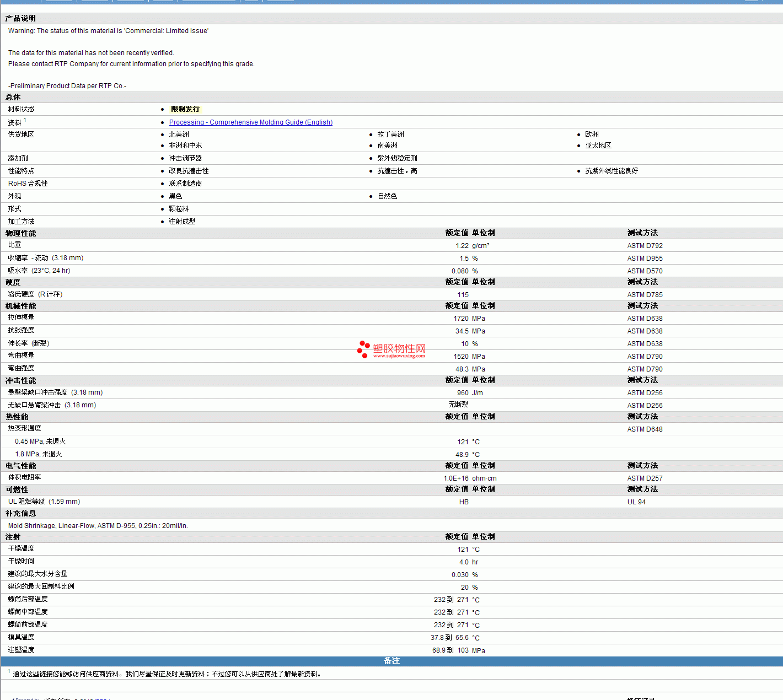The image size is (783, 700).
Task: Click the 紫外线稳定剂 additive entry
Action: tap(397, 158)
